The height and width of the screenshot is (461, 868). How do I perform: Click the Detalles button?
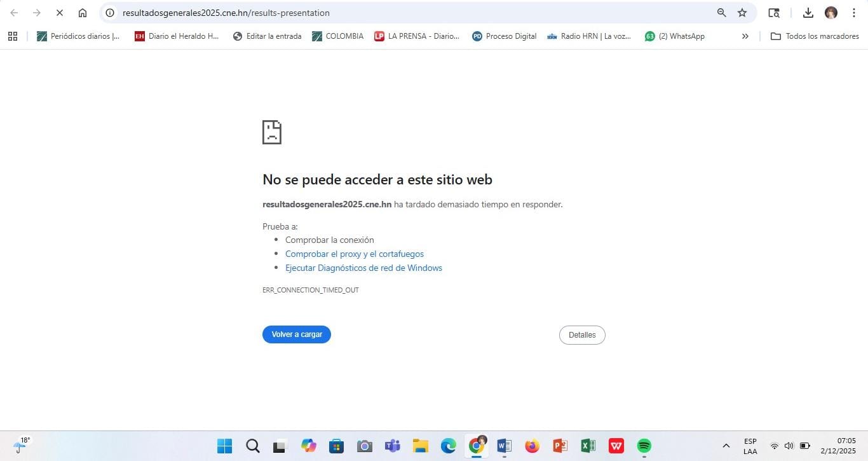pyautogui.click(x=582, y=335)
